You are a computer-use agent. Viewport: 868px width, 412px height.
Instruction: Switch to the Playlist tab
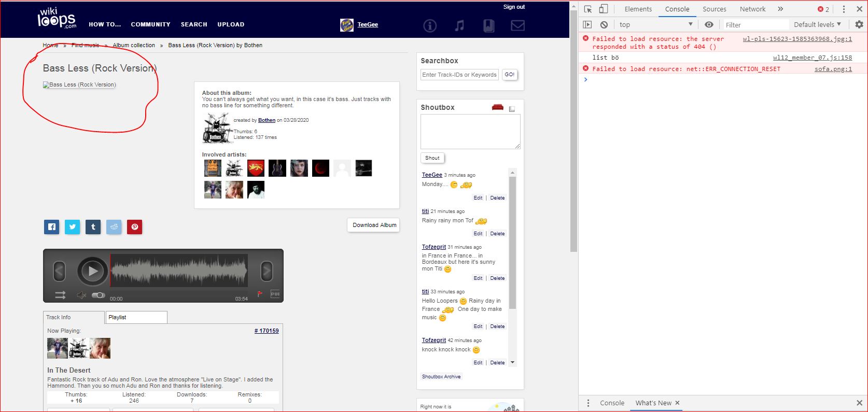[x=136, y=317]
